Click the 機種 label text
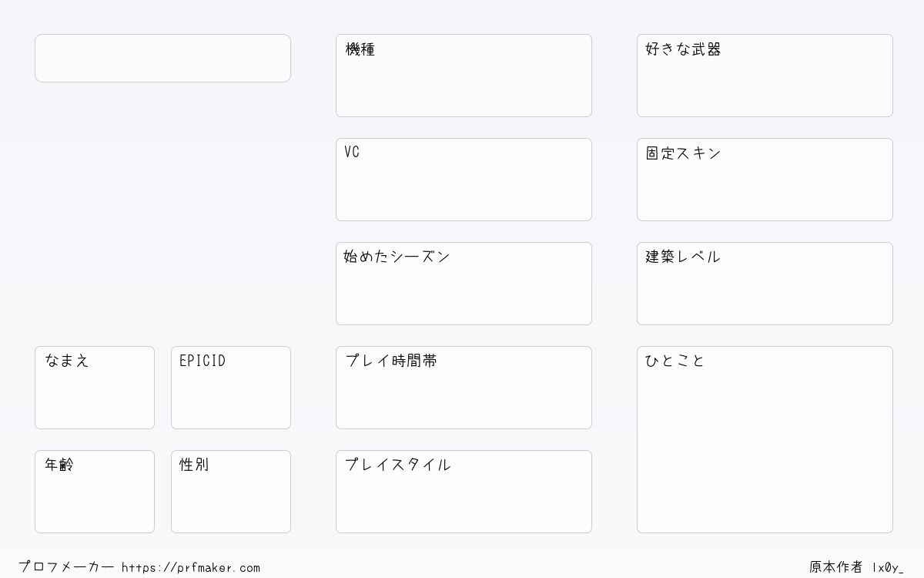The width and height of the screenshot is (924, 578). [360, 49]
